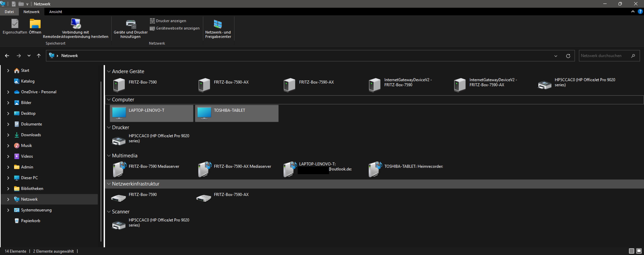Select HP OfficeJet printer under Drucker
644x255 pixels.
119,141
